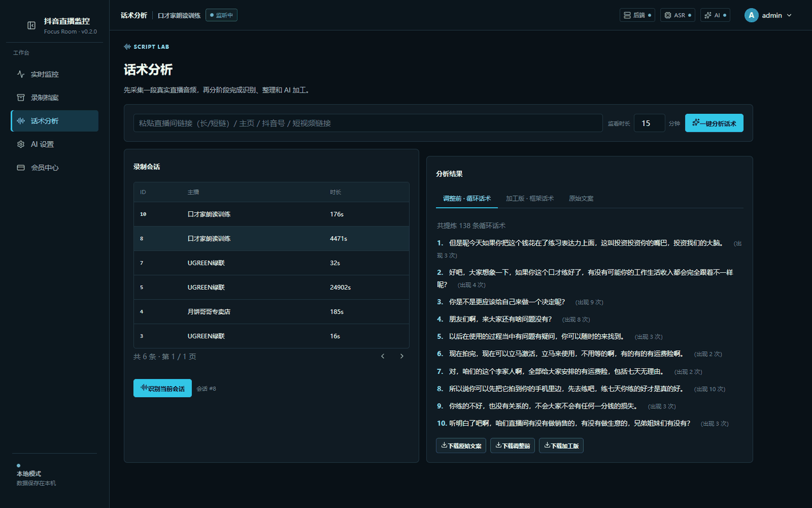This screenshot has height=508, width=812.
Task: Select the UGREEN绿联 row lasting 32s
Action: (x=271, y=263)
